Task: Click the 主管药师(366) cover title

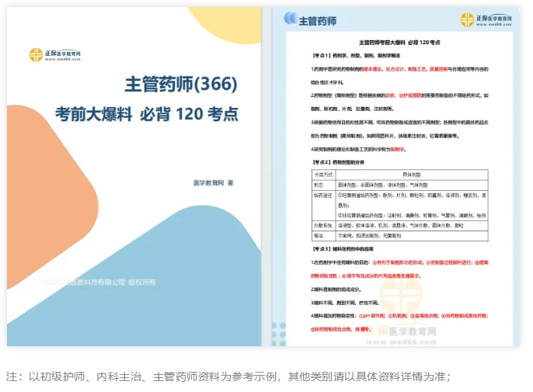Action: [x=180, y=84]
